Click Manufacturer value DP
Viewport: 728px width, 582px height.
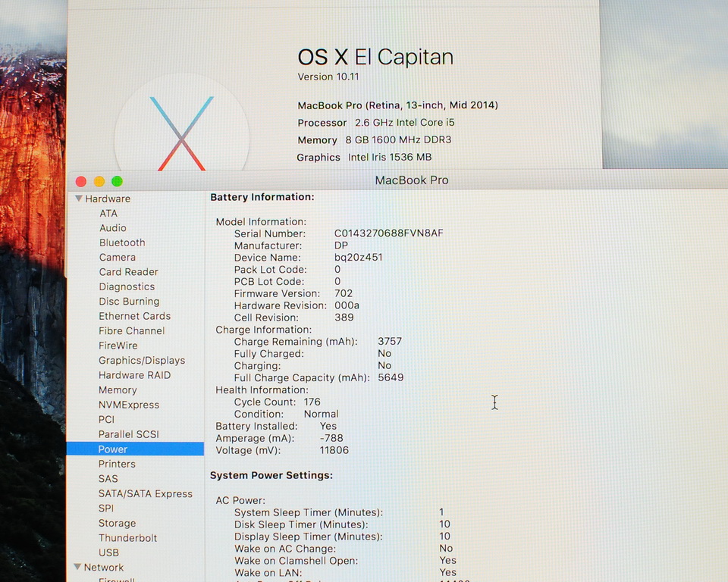click(x=341, y=245)
